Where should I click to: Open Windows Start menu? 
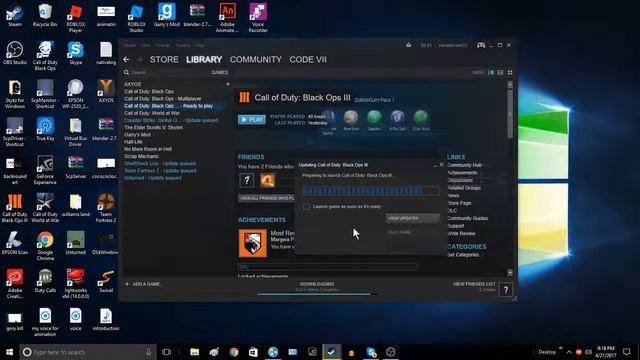tap(9, 352)
